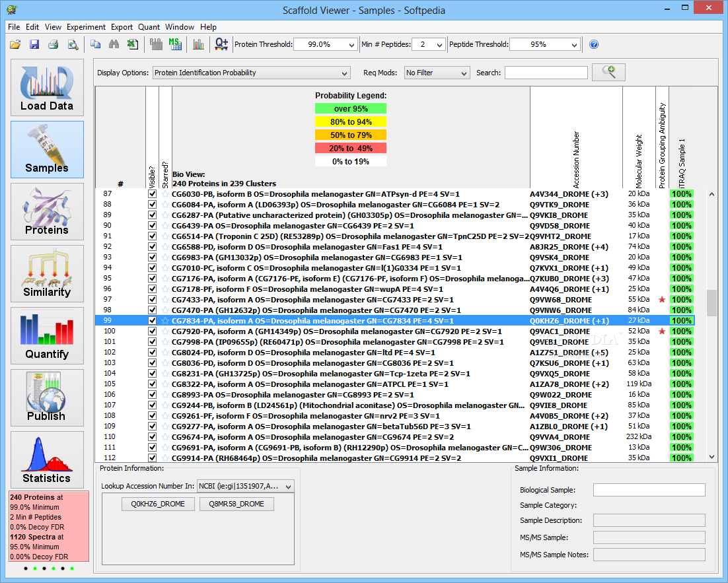The width and height of the screenshot is (728, 583).
Task: Click the copy icon in toolbar
Action: click(96, 44)
